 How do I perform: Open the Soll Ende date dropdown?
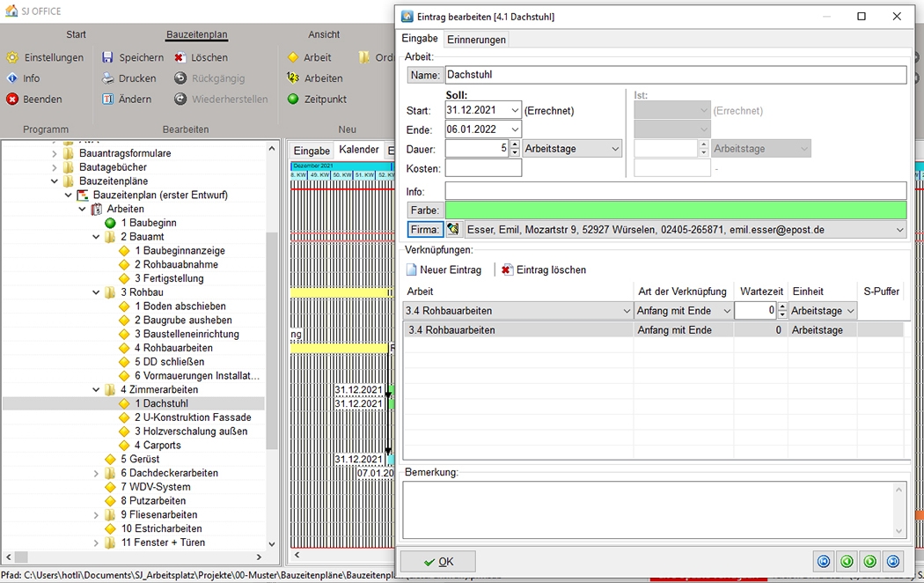pyautogui.click(x=515, y=129)
